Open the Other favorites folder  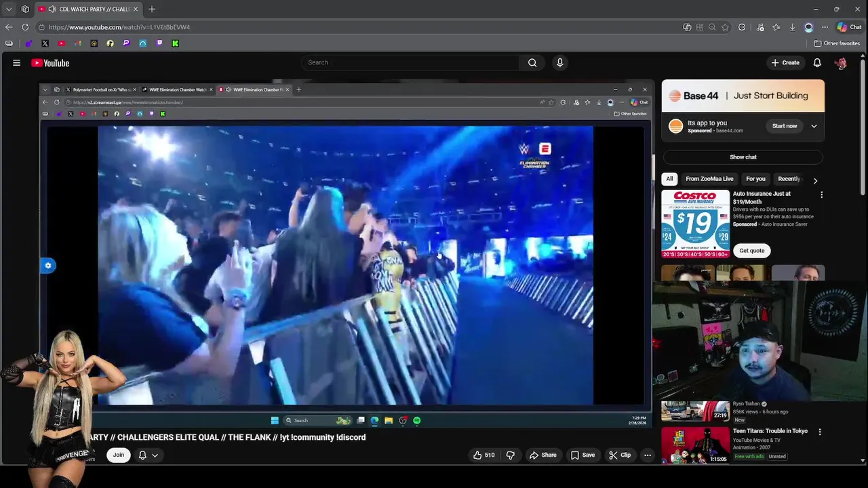(x=837, y=43)
